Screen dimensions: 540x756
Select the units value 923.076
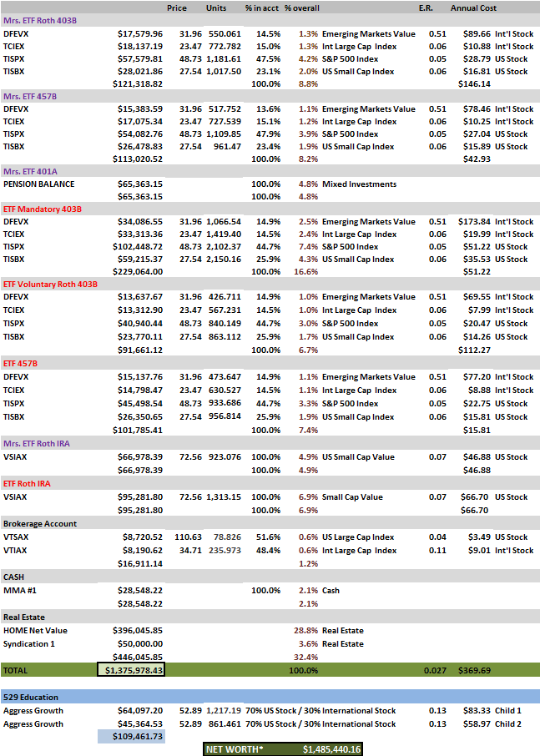click(x=225, y=456)
